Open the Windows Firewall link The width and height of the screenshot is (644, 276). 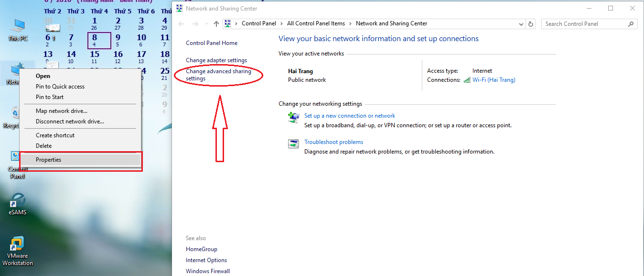[x=208, y=271]
